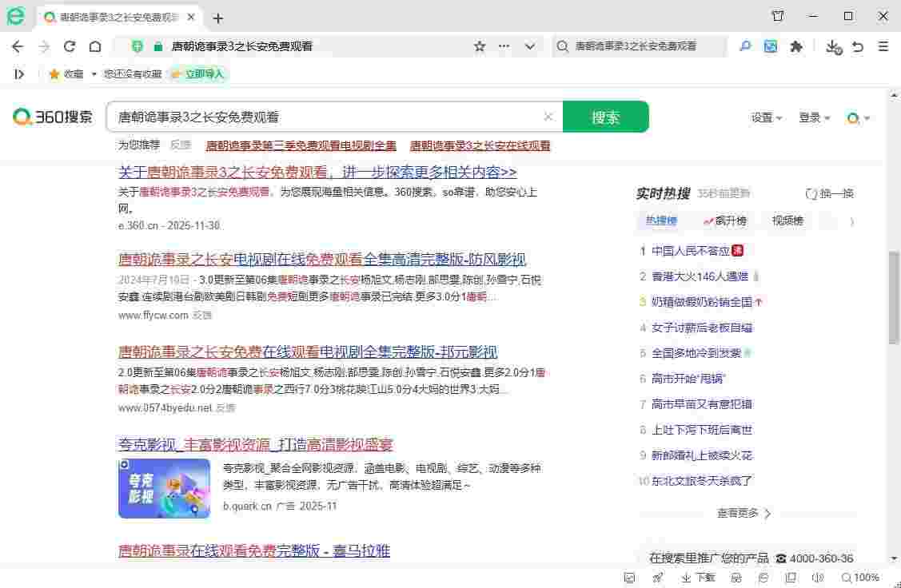Click the screenshot tool icon in the toolbar
The width and height of the screenshot is (901, 588).
tap(771, 47)
